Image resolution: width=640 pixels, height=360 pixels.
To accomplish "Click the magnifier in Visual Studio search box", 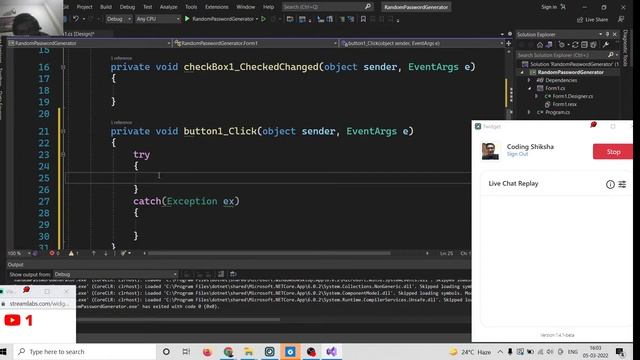I will pos(367,7).
